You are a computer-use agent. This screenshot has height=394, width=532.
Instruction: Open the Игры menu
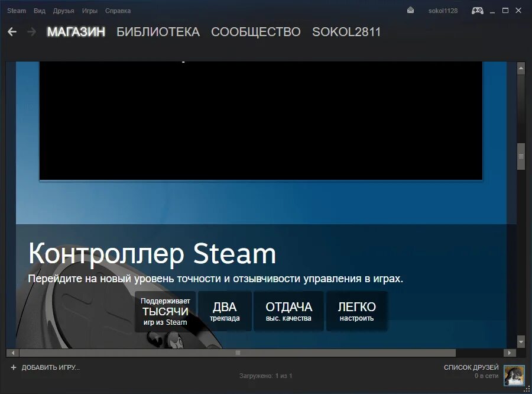[x=90, y=11]
